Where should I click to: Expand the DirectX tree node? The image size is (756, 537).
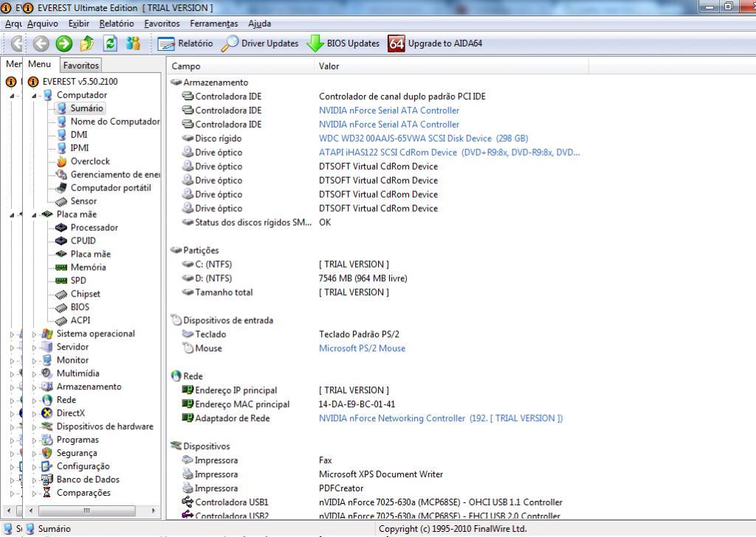[34, 413]
